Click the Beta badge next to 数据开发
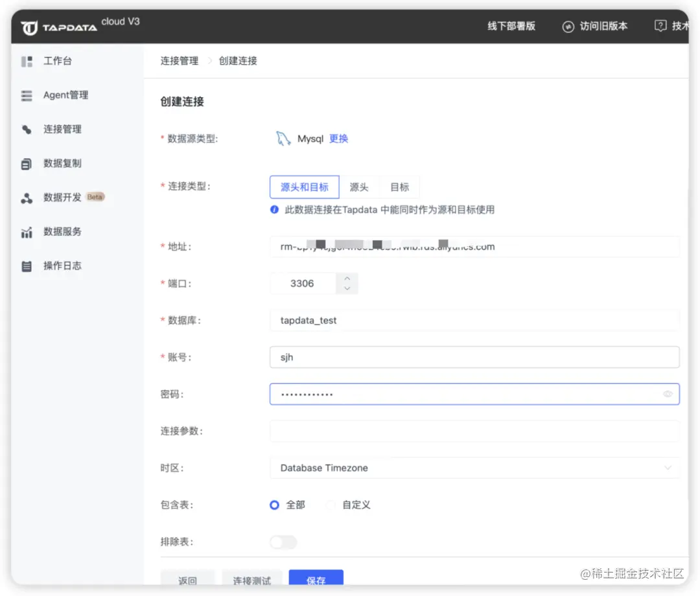Viewport: 700px width, 596px height. [x=95, y=197]
